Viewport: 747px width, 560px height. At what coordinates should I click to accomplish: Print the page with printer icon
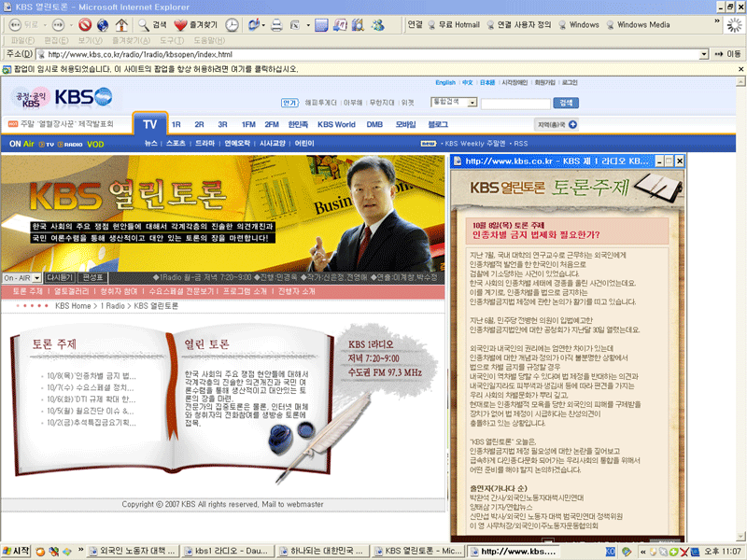[276, 25]
